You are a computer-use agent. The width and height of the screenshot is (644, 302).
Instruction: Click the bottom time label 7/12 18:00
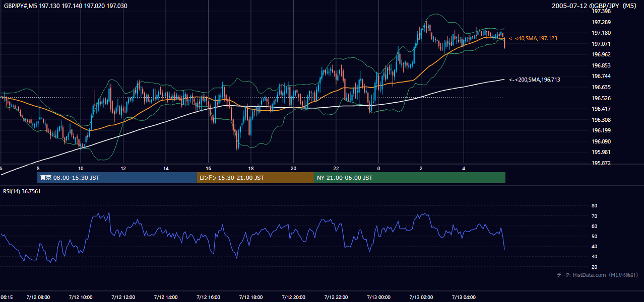tap(251, 297)
